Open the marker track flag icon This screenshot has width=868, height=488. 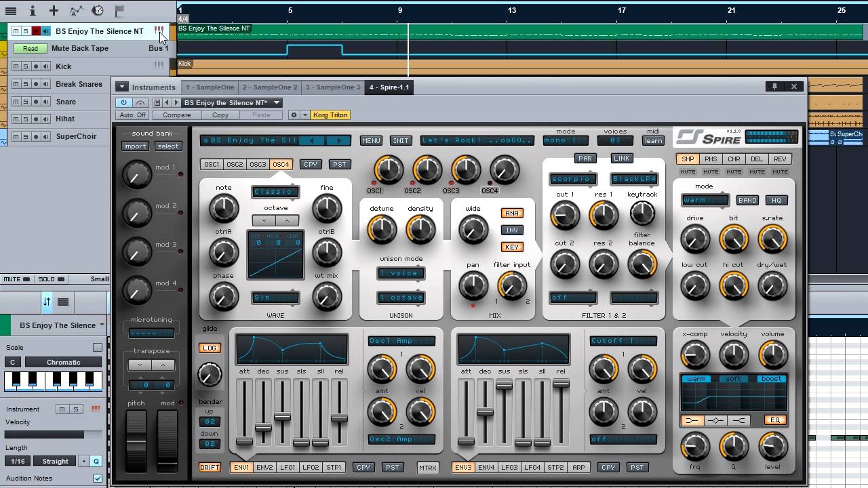119,11
